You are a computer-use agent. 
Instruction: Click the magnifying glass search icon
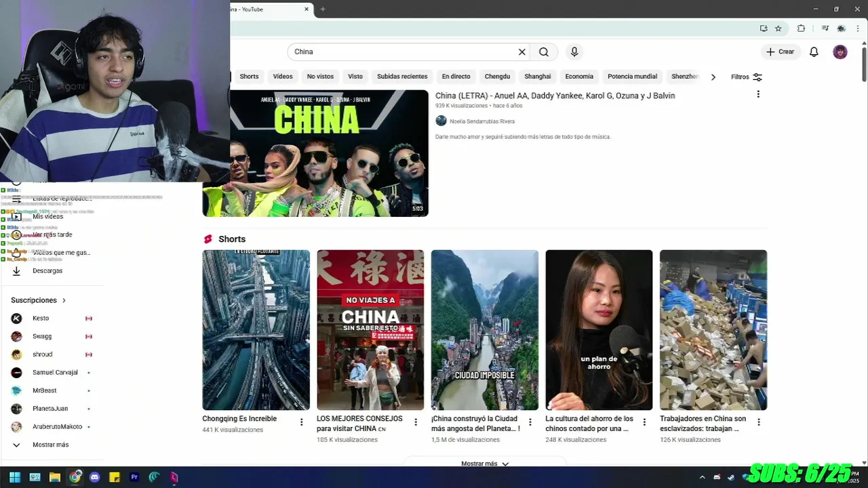[544, 52]
